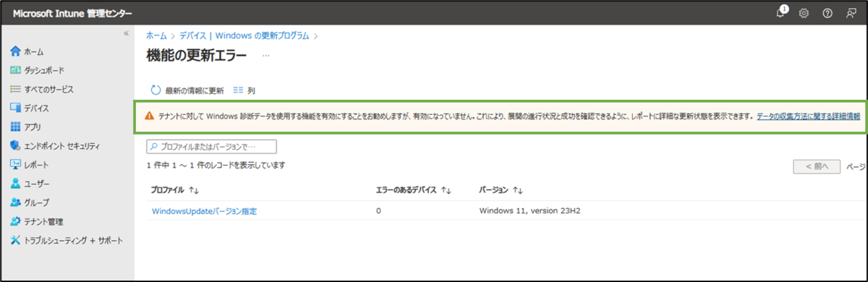Go to デバイス | Windows の更新プログラム breadcrumb
The image size is (868, 282).
point(244,35)
